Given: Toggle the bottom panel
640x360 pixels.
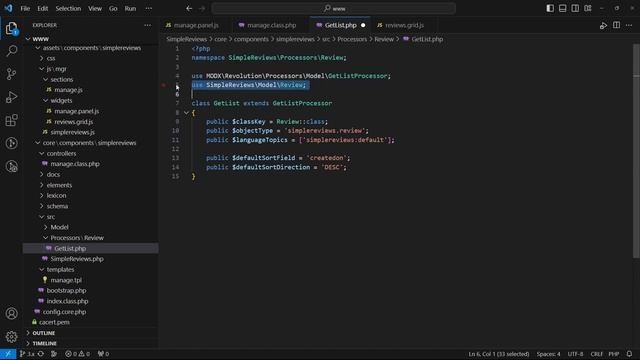Looking at the screenshot, I should [562, 8].
